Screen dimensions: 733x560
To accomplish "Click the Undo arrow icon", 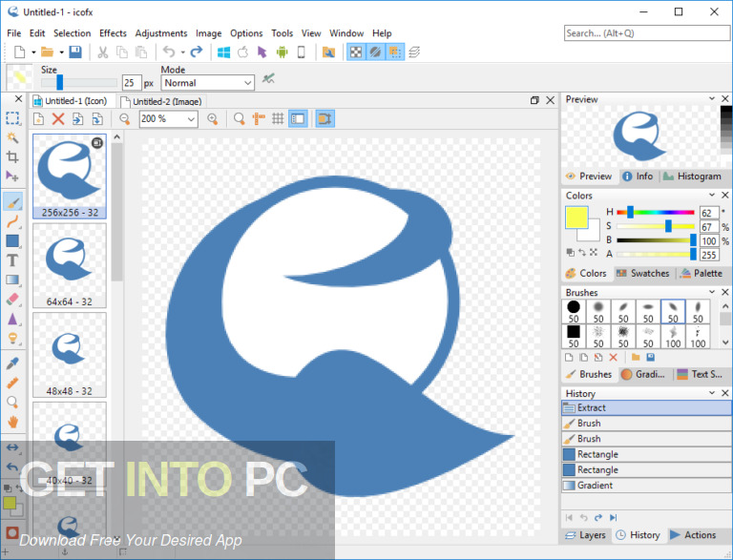I will click(169, 52).
